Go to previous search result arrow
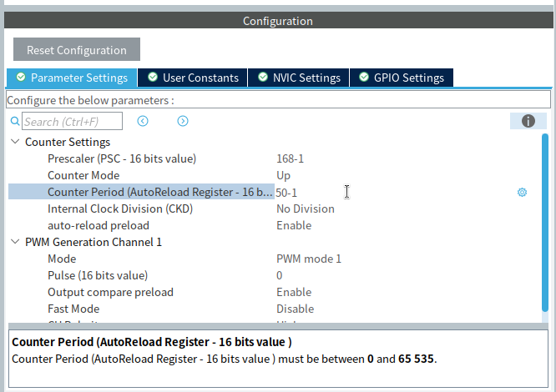 [x=143, y=121]
